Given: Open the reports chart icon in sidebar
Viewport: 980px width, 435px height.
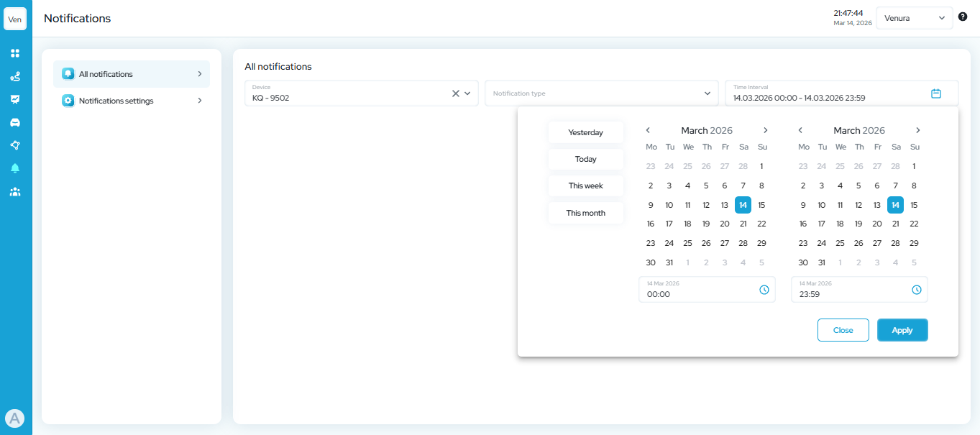Looking at the screenshot, I should click(x=15, y=99).
